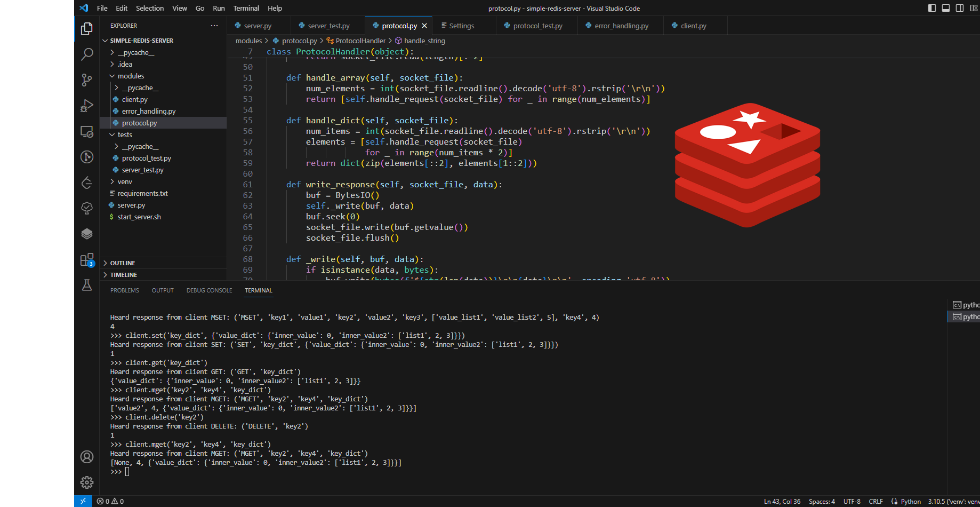Viewport: 980px width, 507px height.
Task: Open the Manage gear icon
Action: point(86,482)
